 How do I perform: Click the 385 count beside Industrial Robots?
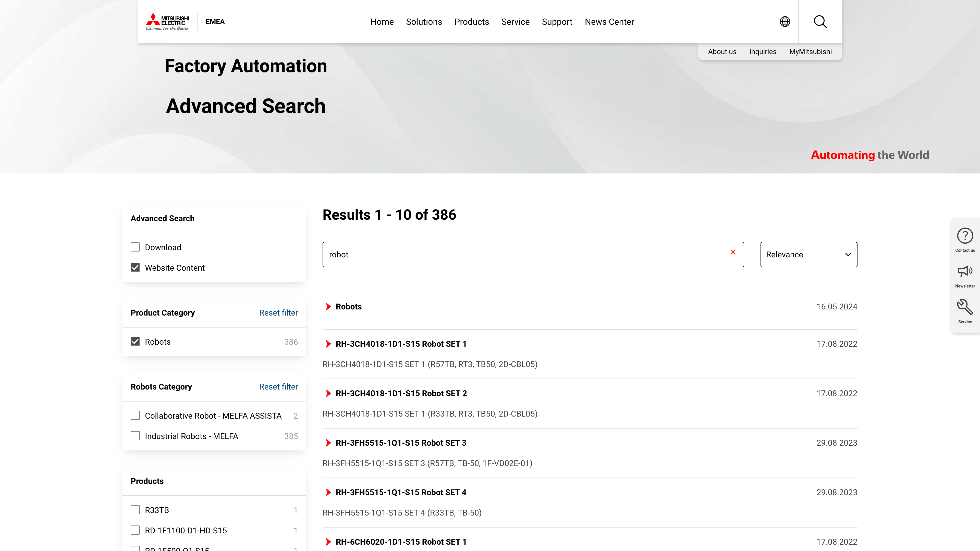pyautogui.click(x=291, y=436)
